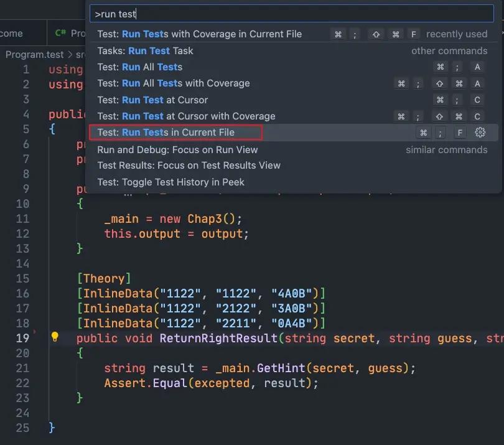Click the ReturnRightResult method name
Image resolution: width=504 pixels, height=445 pixels.
[218, 338]
